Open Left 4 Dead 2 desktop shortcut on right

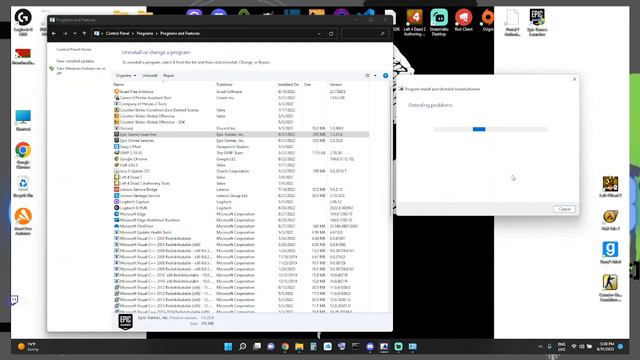pos(610,187)
